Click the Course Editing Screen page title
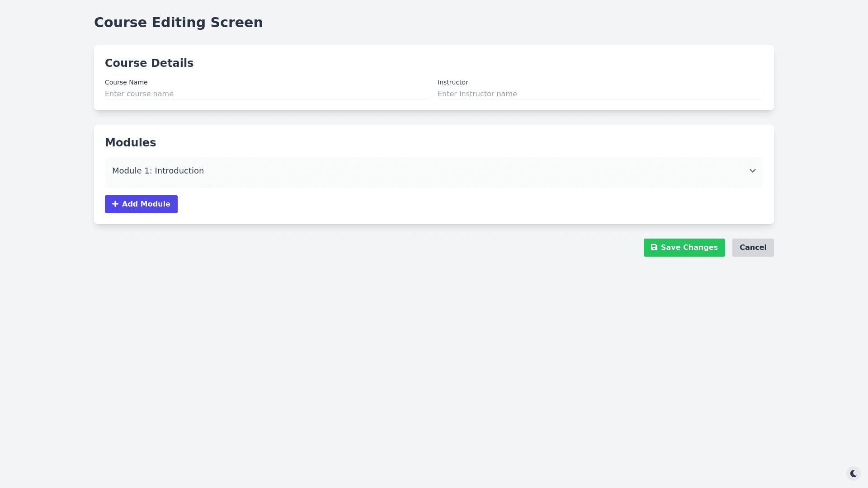868x488 pixels. pyautogui.click(x=178, y=23)
